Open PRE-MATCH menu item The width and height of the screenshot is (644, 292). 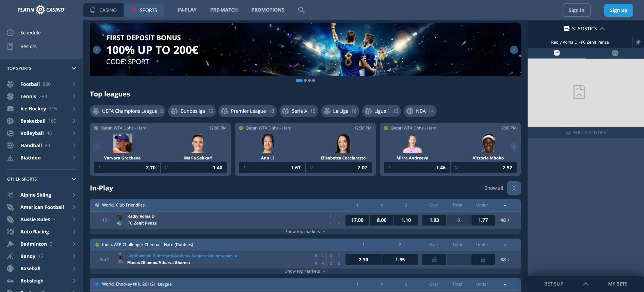[224, 10]
